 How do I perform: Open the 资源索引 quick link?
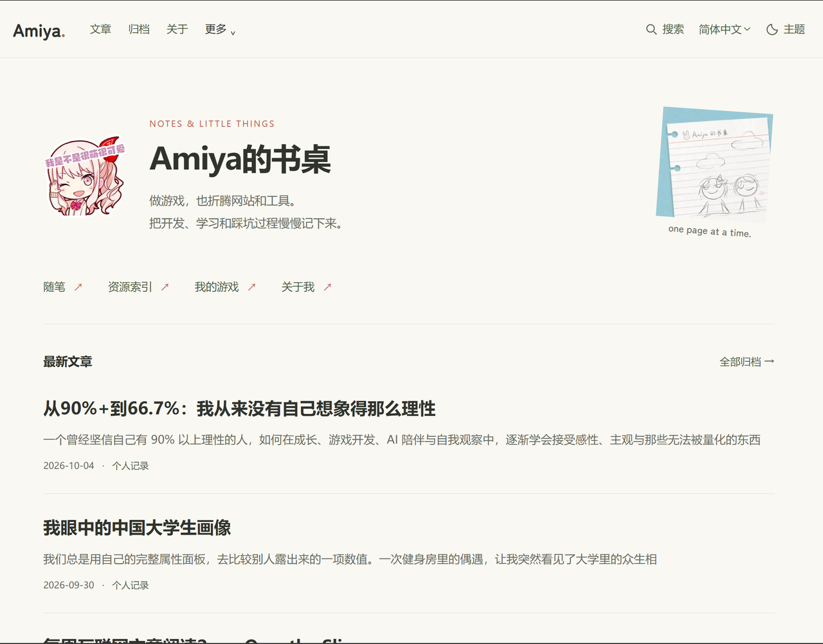[130, 287]
